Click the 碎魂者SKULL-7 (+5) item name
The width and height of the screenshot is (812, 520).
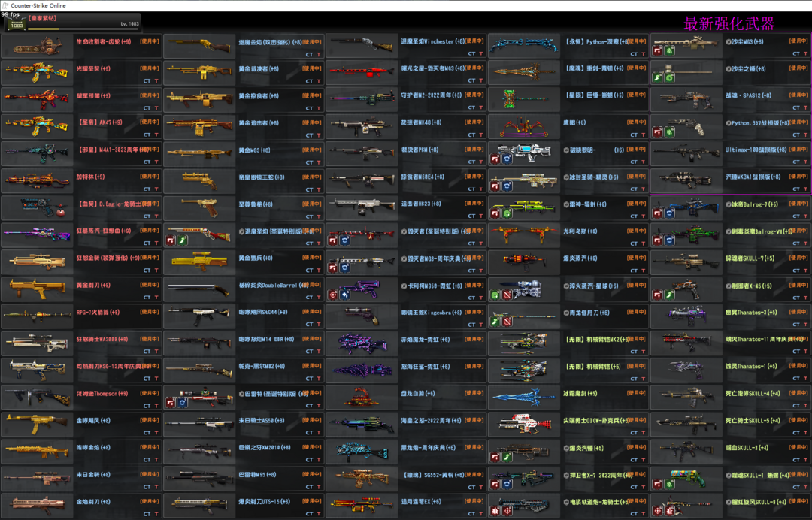click(x=750, y=258)
